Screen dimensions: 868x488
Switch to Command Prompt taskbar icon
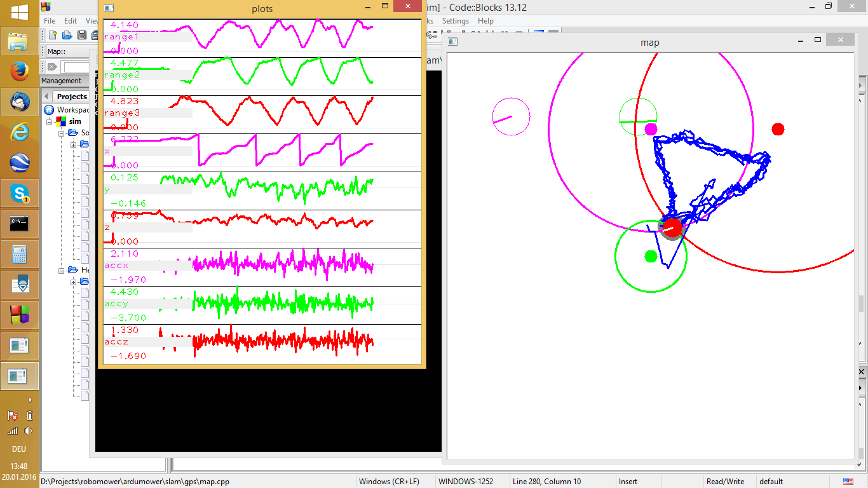click(x=19, y=224)
